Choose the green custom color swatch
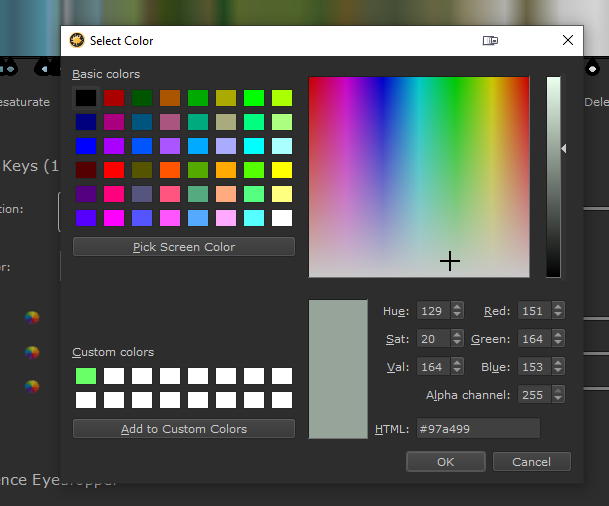The width and height of the screenshot is (609, 506). coord(86,376)
